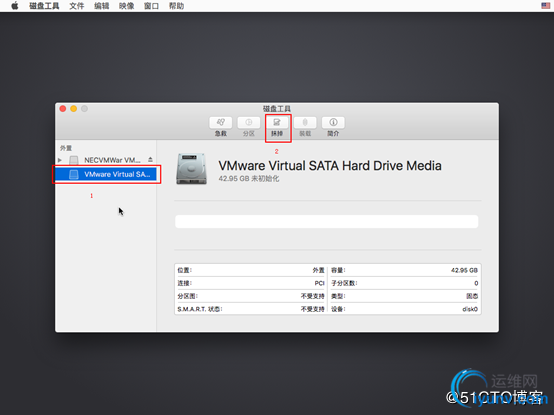Open the 文件 menu
Viewport: 554px width, 415px height.
point(77,6)
